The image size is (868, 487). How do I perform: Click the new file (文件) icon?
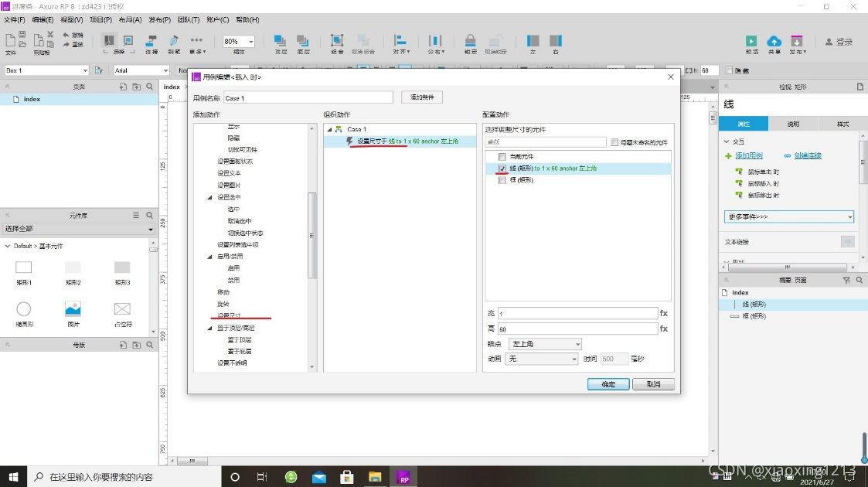pyautogui.click(x=10, y=40)
